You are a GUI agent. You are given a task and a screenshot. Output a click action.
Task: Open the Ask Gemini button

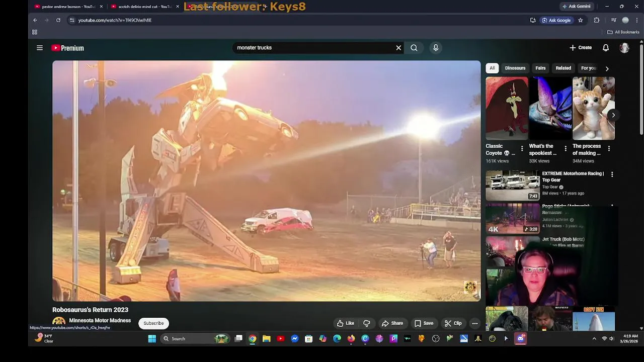point(577,7)
